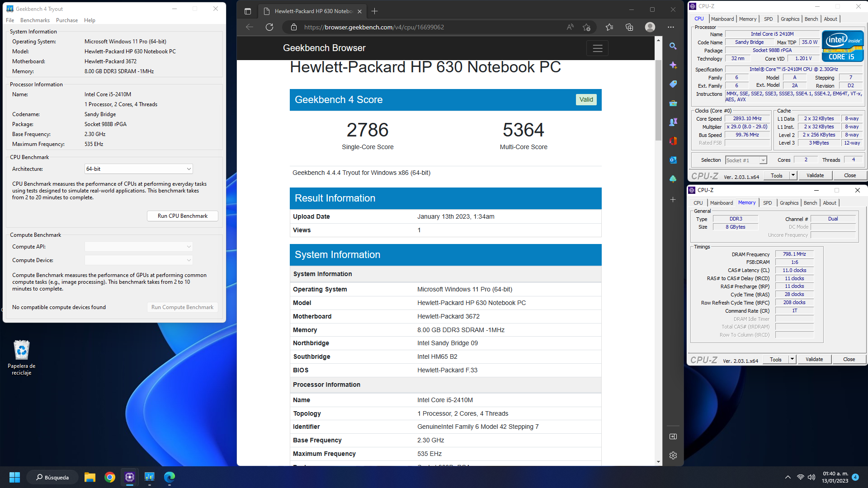The image size is (868, 488).
Task: Click the hide sidebar icon in Edge
Action: coord(673,436)
